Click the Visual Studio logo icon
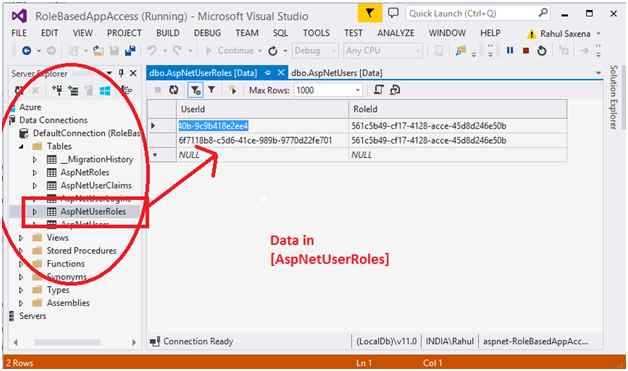Screen dimensions: 628x371 (19, 16)
